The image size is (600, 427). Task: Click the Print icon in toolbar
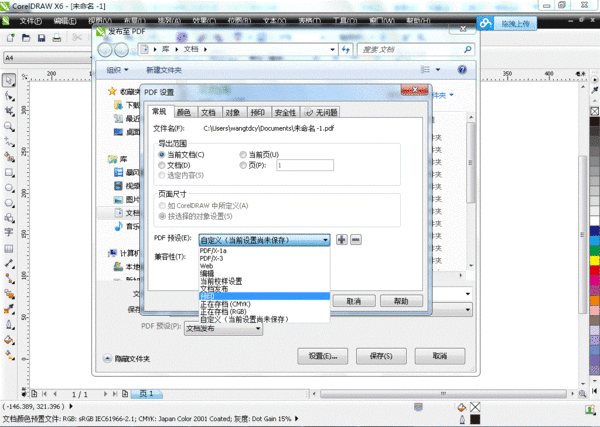57,37
